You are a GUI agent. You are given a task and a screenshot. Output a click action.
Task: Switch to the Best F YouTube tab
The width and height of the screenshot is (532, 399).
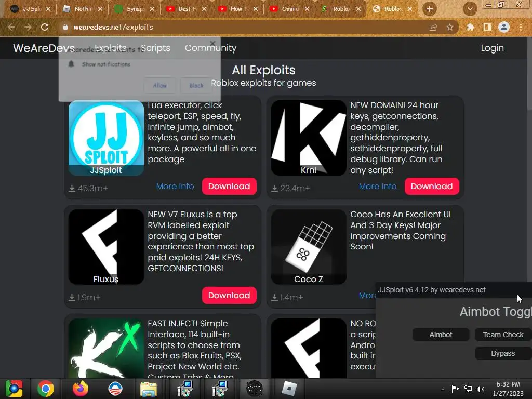coord(185,9)
